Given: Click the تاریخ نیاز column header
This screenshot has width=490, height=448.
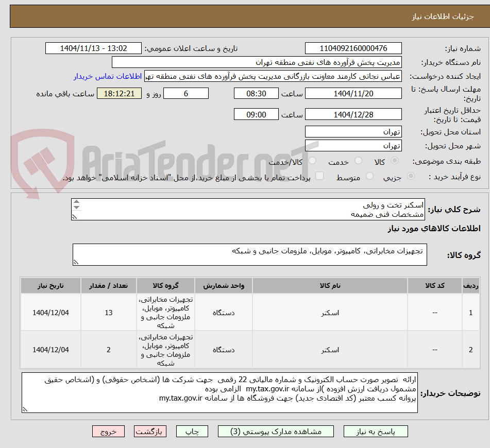Looking at the screenshot, I should click(50, 286).
